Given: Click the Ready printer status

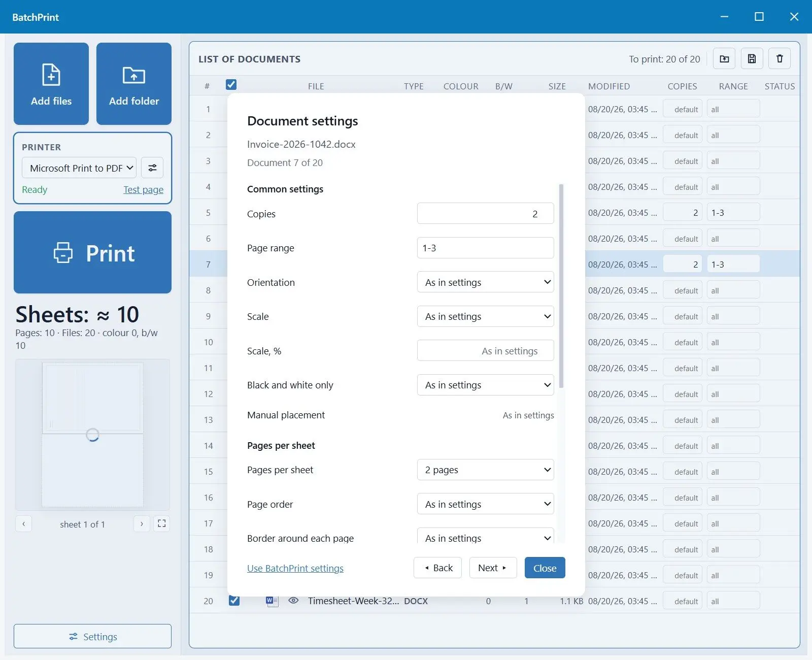Looking at the screenshot, I should 35,189.
